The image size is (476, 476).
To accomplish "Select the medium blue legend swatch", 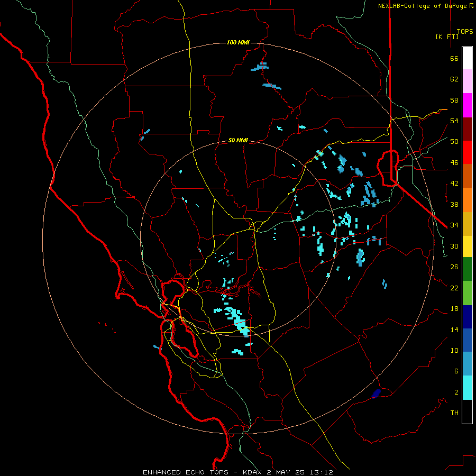I will (467, 340).
